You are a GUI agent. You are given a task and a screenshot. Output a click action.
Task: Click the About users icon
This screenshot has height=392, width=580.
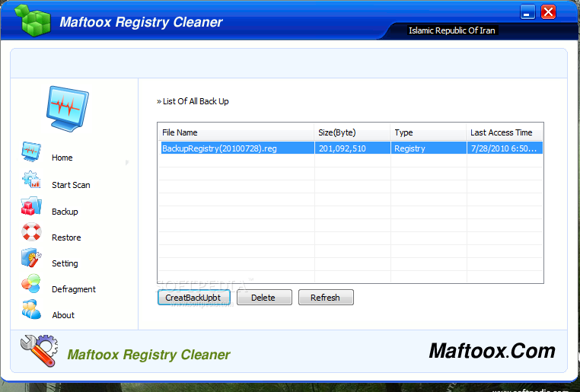pos(31,310)
